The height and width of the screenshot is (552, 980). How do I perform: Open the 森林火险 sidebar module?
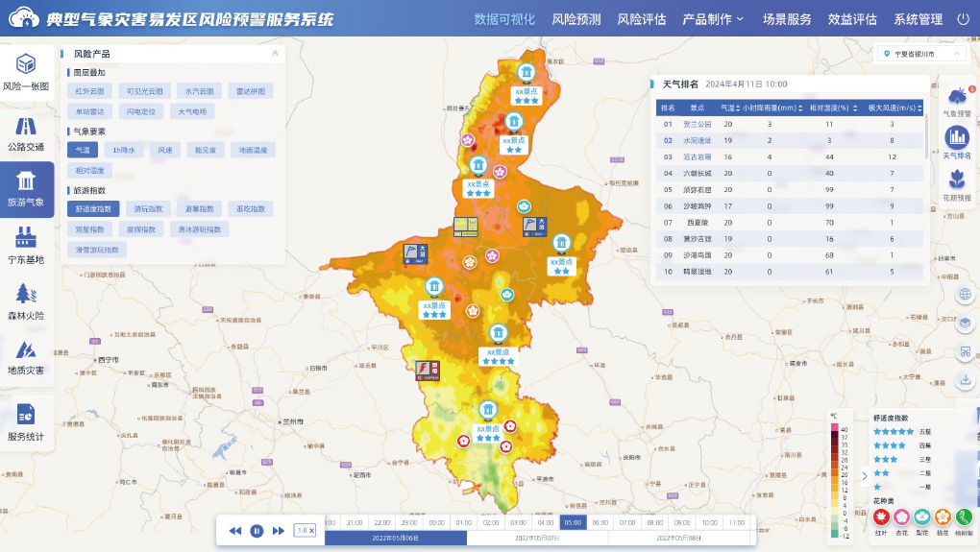tap(26, 302)
